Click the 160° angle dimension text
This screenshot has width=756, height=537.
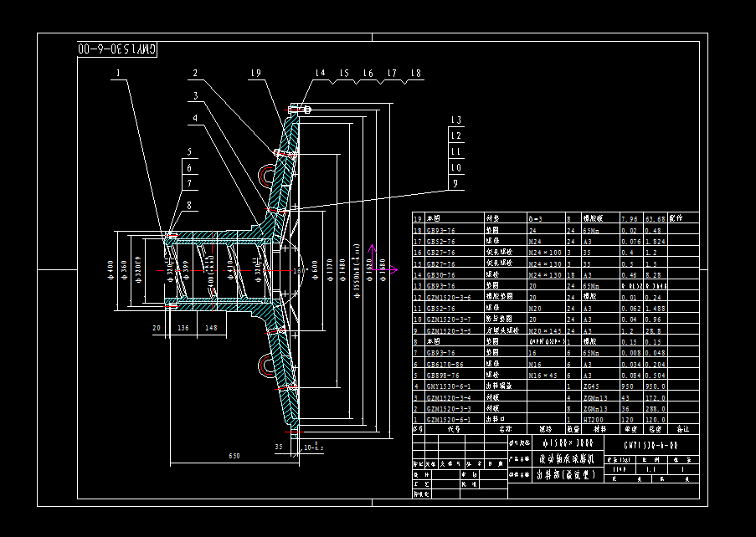[x=300, y=271]
